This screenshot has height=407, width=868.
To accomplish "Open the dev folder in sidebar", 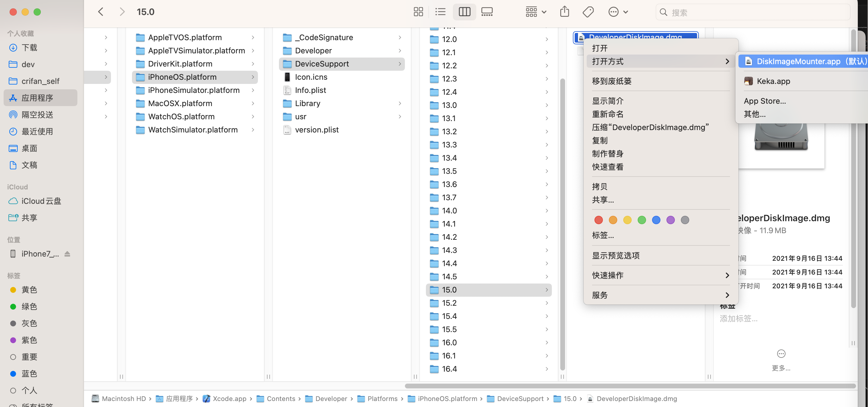I will tap(40, 64).
